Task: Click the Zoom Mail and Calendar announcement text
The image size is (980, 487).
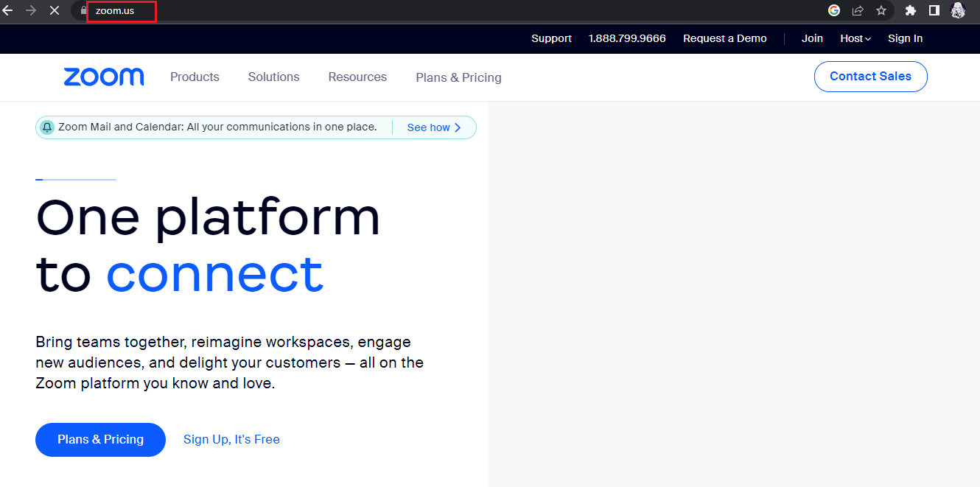Action: coord(217,127)
